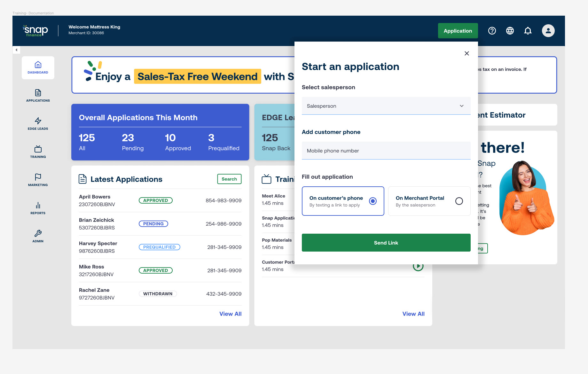Click Mike Ross APPROVED badge
The width and height of the screenshot is (588, 374).
tap(156, 270)
